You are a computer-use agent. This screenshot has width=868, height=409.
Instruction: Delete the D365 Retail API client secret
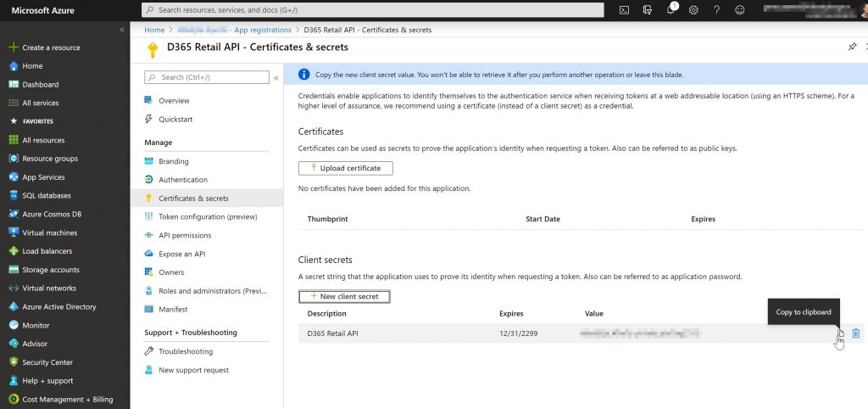click(856, 333)
